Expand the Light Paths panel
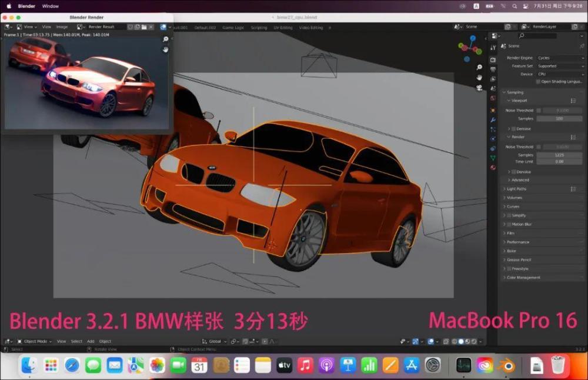 point(518,189)
